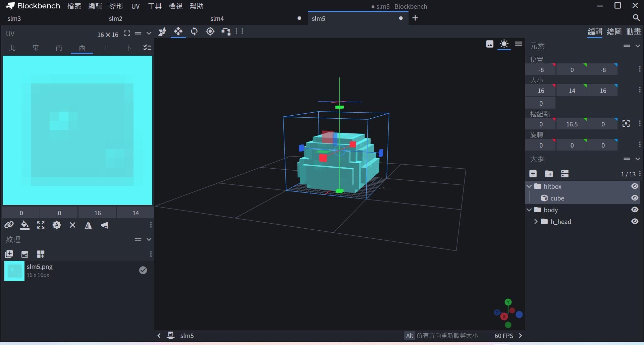Toggle viewport shading sun icon
The width and height of the screenshot is (644, 345).
point(504,44)
